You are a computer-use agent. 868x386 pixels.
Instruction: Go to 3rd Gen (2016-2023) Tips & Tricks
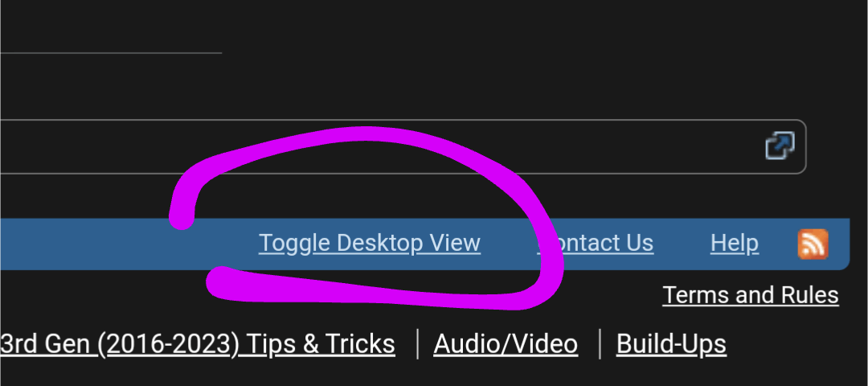click(x=198, y=344)
